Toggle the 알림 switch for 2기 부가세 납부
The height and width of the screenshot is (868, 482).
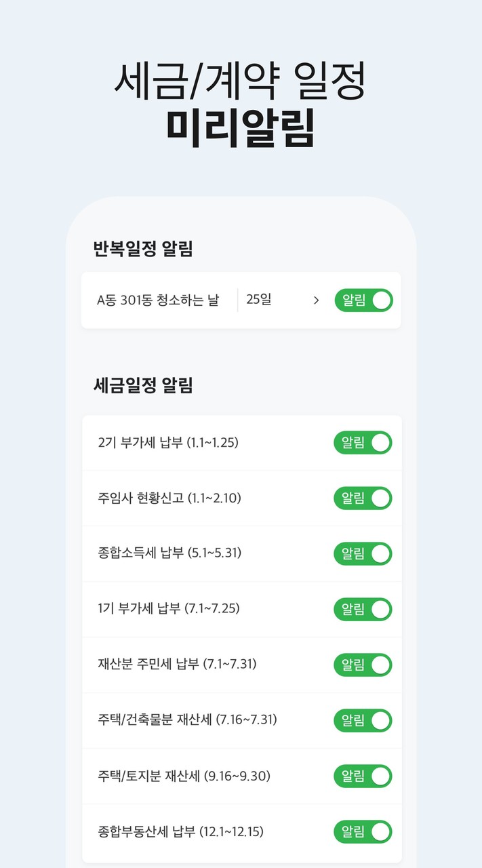click(x=363, y=443)
